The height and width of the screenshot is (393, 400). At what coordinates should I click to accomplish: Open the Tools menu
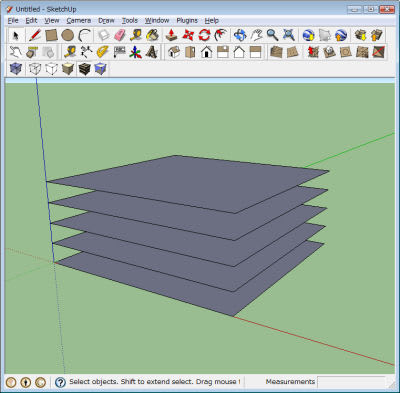[130, 21]
